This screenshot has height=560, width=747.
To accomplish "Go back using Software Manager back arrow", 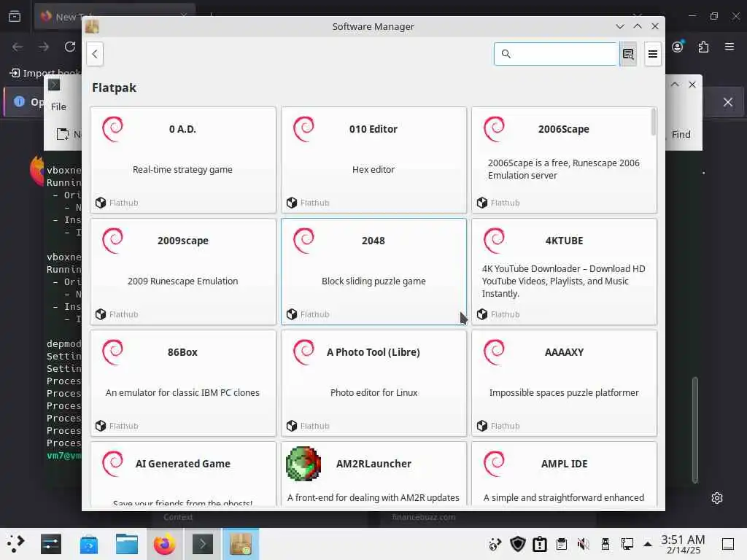I will (x=95, y=54).
